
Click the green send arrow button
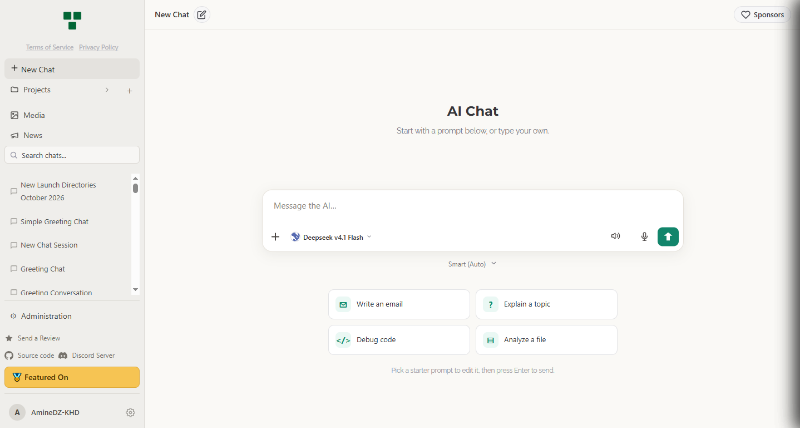point(668,237)
